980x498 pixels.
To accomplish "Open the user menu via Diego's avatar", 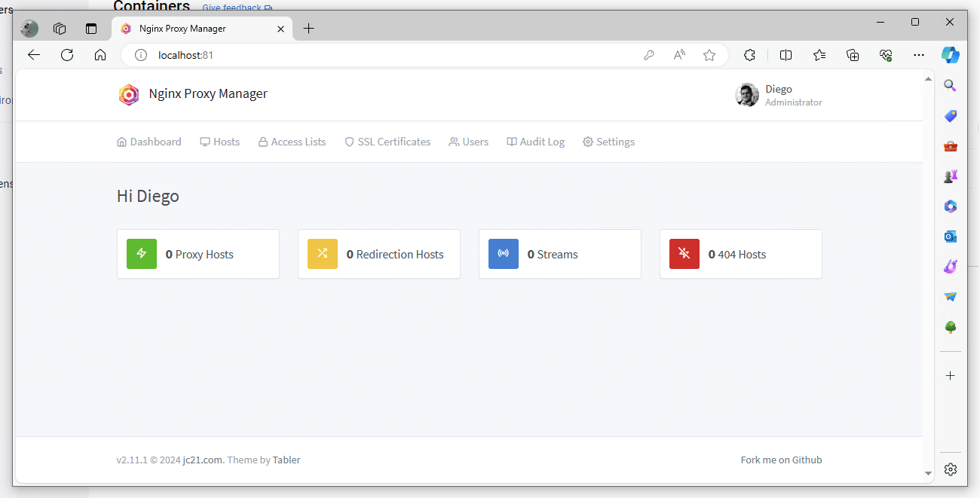I will (747, 95).
